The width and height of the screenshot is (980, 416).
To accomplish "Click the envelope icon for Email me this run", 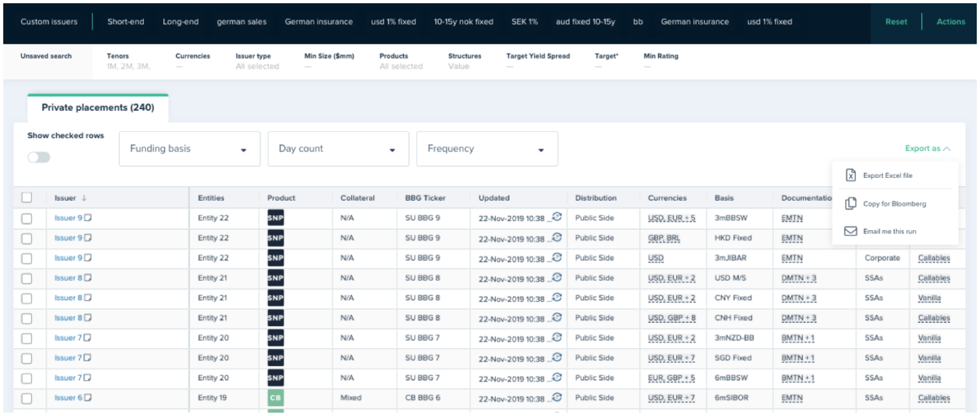I will tap(850, 232).
